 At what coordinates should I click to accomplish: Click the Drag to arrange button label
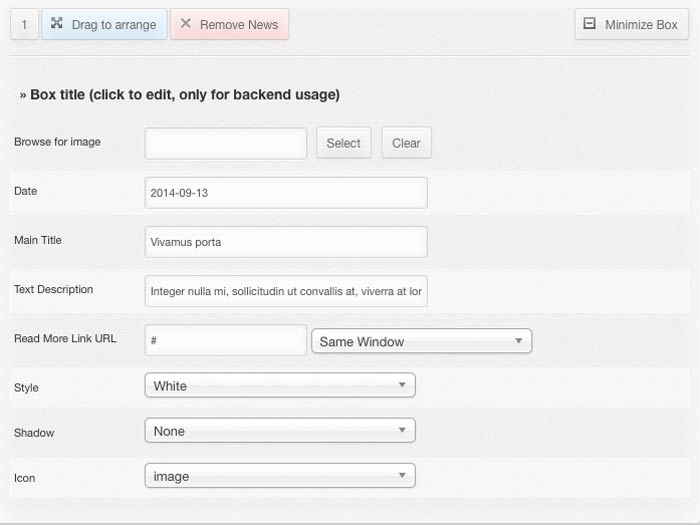[113, 24]
